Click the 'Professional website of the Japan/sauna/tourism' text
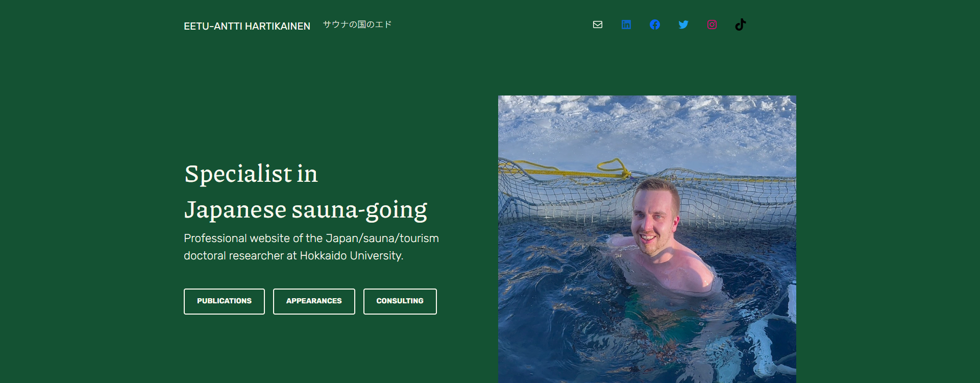The width and height of the screenshot is (980, 383). [311, 238]
